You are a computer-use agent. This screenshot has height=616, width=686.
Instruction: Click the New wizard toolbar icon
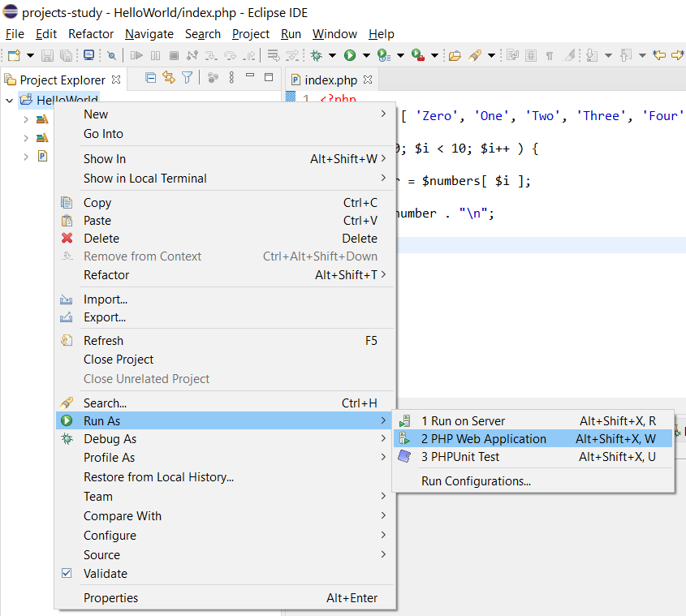(14, 55)
